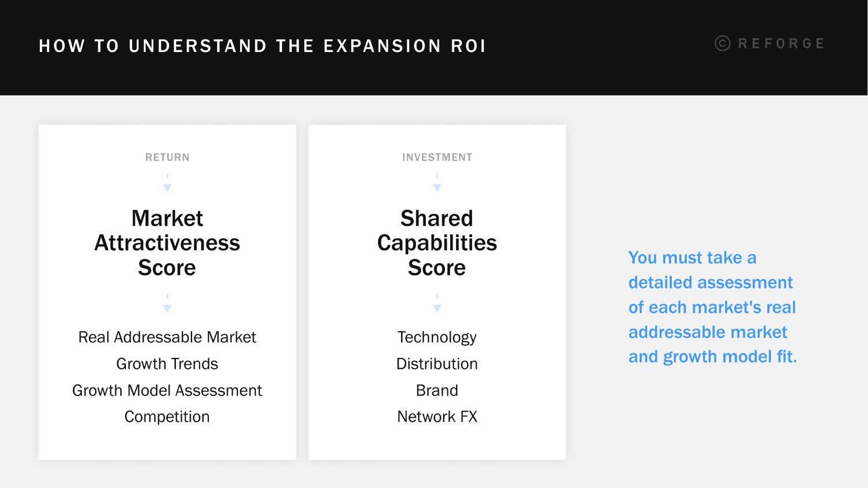Click the arrow below the INVESTMENT label

point(437,185)
